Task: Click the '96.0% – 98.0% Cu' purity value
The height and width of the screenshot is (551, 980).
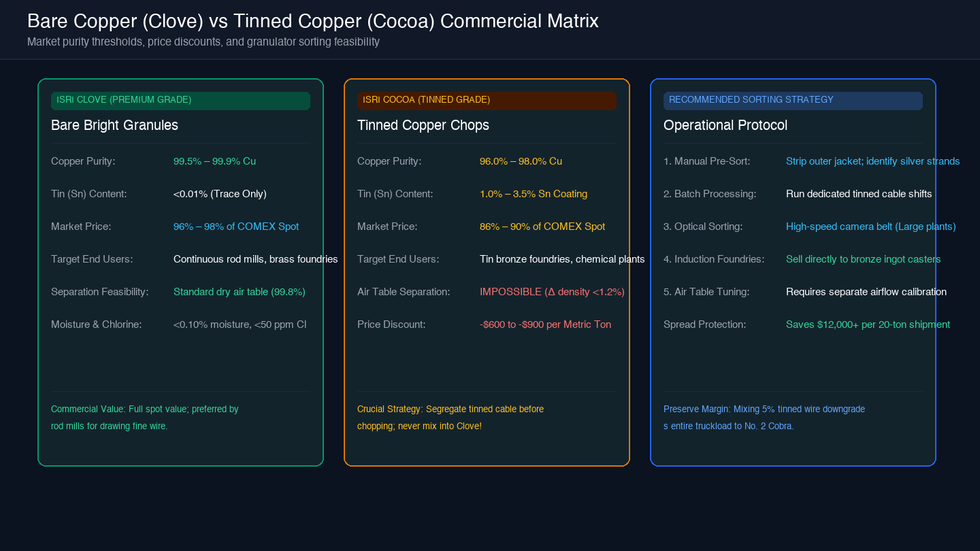Action: (521, 161)
